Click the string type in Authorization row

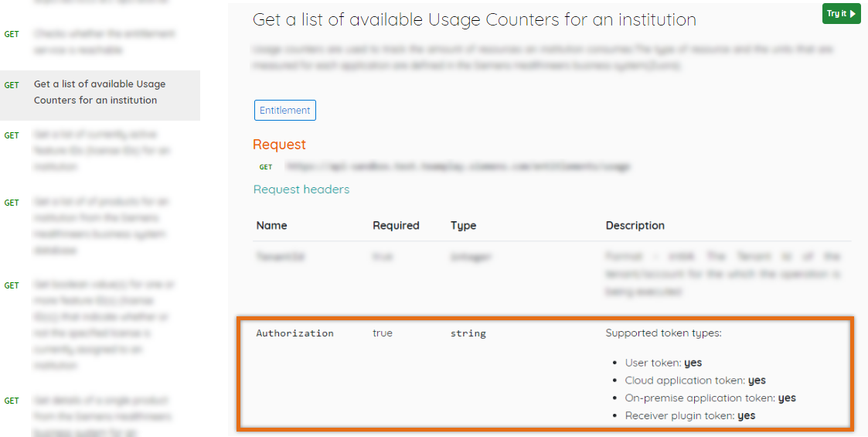(468, 333)
